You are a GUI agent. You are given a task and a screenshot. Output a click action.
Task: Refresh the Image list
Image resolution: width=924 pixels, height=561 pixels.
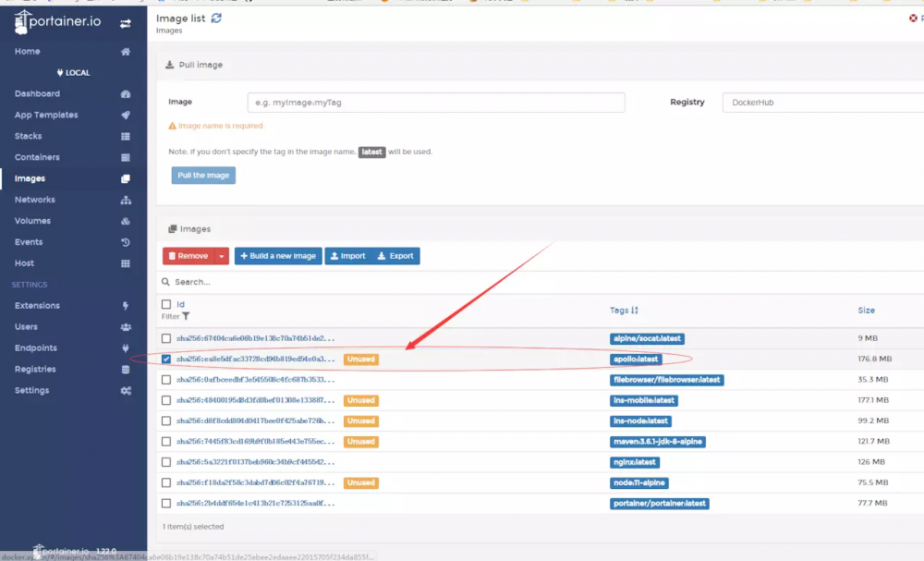214,17
